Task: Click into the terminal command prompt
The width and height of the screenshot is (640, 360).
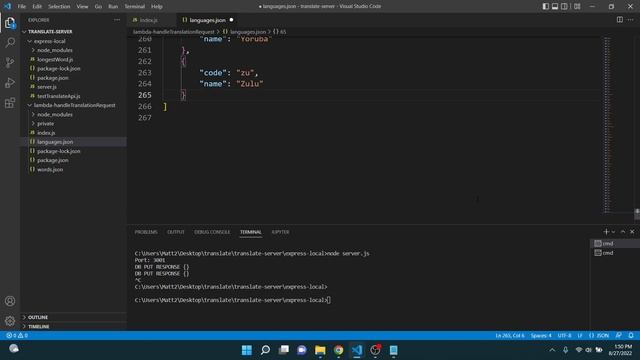Action: pyautogui.click(x=329, y=300)
